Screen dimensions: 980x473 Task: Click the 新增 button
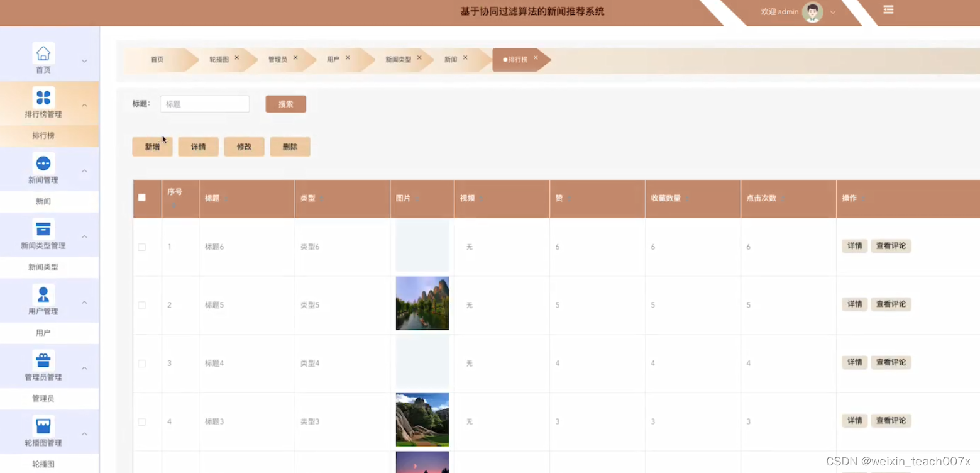point(152,147)
